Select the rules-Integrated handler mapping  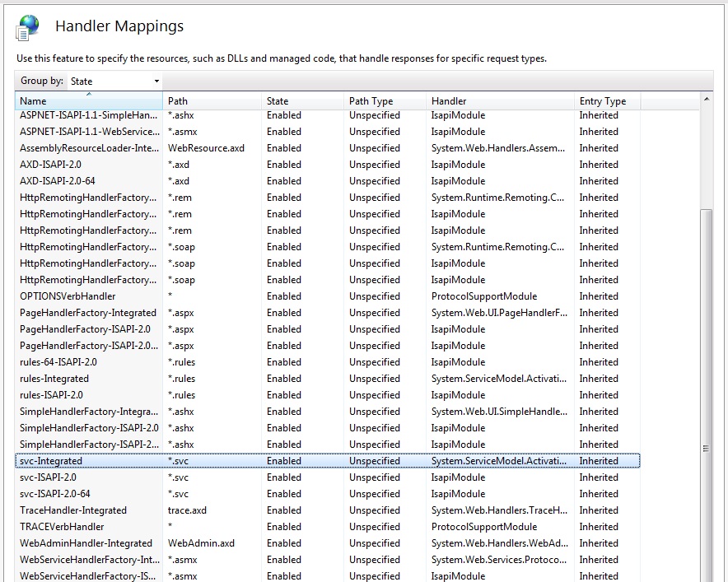point(99,379)
